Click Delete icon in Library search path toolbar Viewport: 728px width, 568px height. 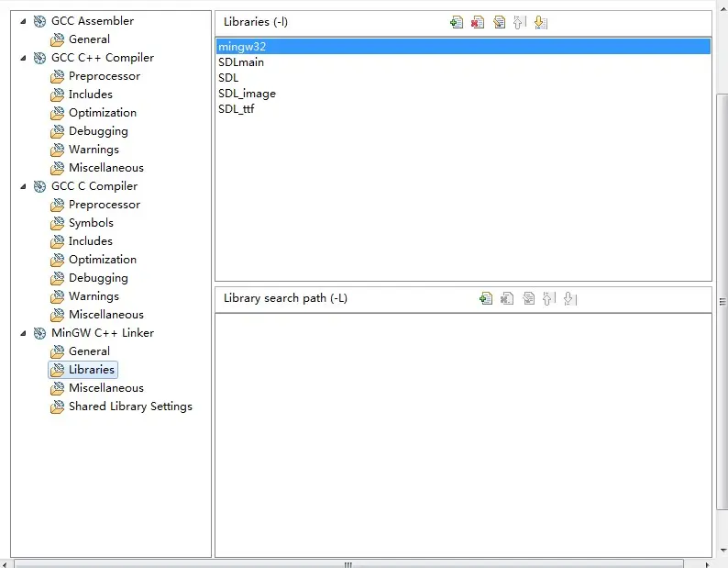[506, 298]
